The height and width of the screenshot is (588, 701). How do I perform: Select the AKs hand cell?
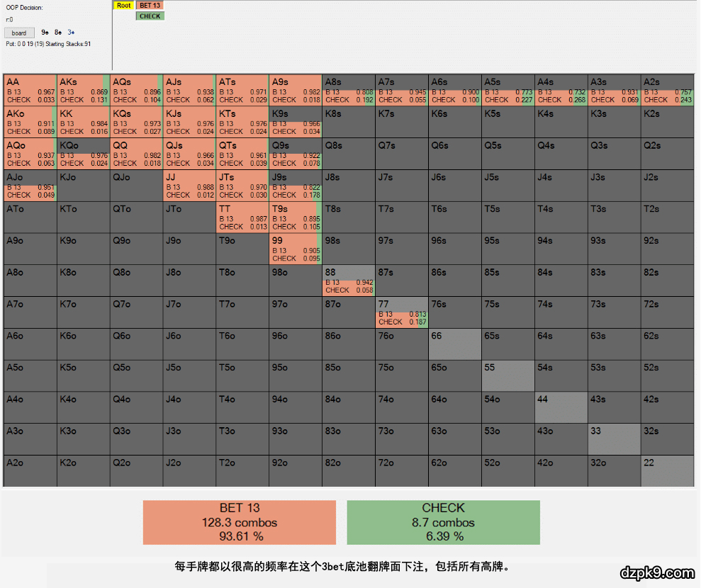click(83, 90)
